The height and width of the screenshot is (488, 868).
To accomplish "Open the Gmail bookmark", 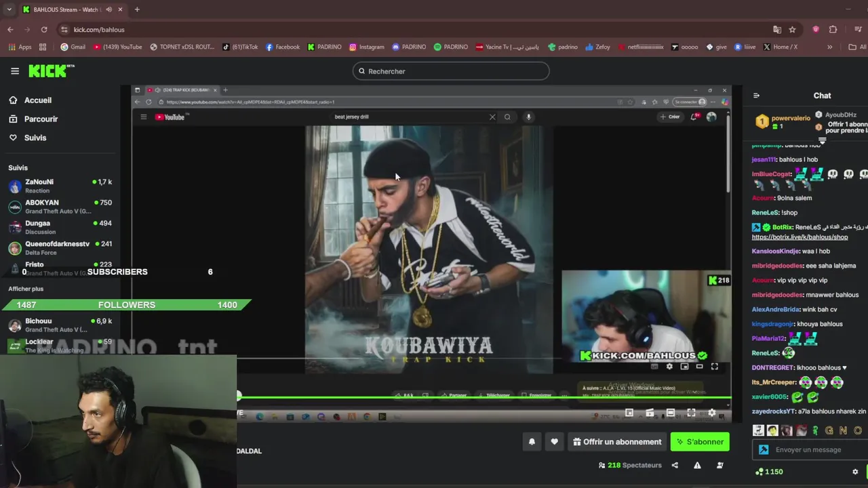I will pyautogui.click(x=73, y=47).
